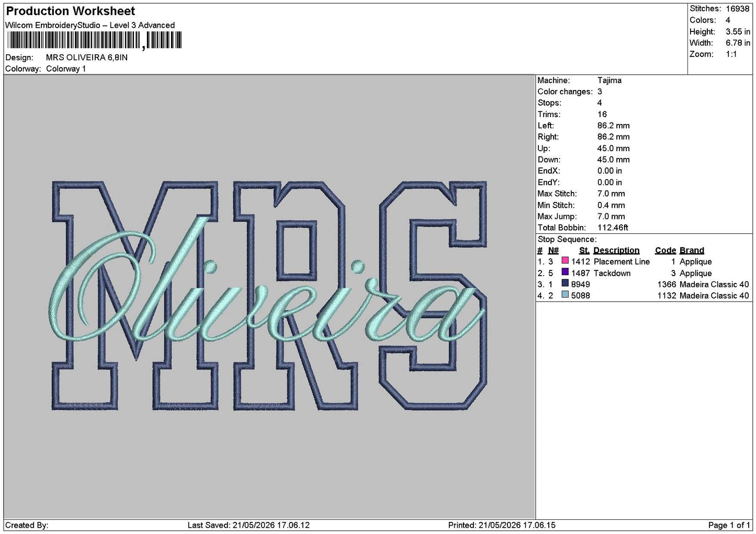The image size is (756, 534).
Task: Click the 'Description' column header
Action: [616, 251]
